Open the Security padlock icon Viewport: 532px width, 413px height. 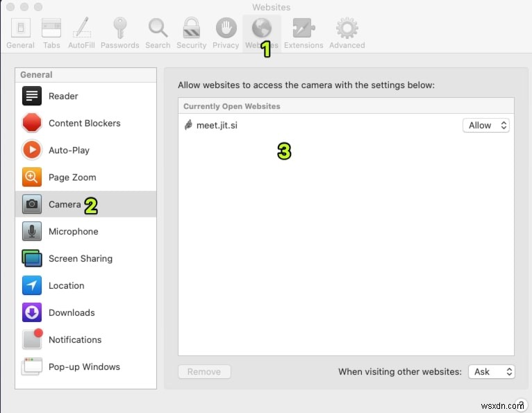pos(192,28)
